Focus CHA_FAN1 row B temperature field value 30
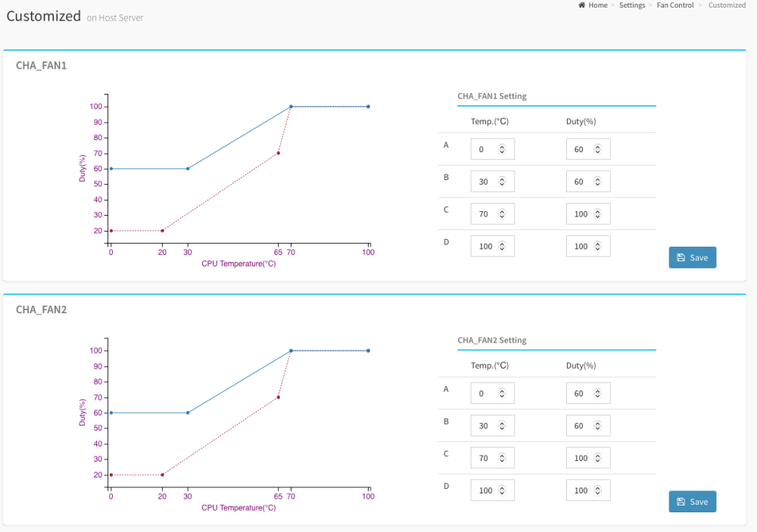 pos(493,182)
